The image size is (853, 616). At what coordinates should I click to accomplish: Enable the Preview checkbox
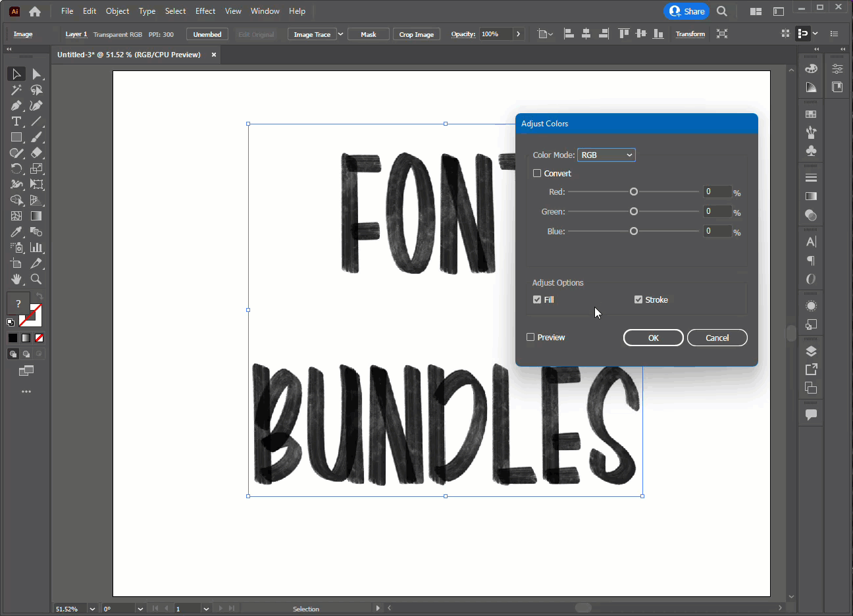click(530, 337)
